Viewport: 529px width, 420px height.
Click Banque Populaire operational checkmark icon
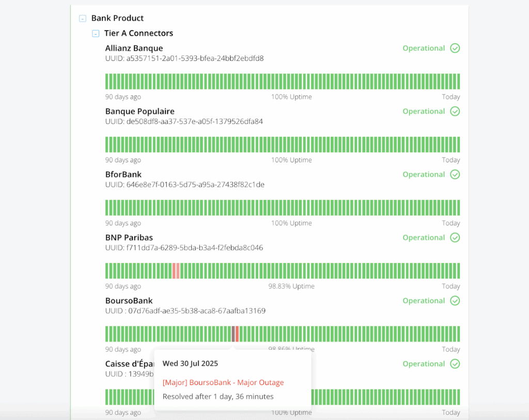(x=455, y=111)
